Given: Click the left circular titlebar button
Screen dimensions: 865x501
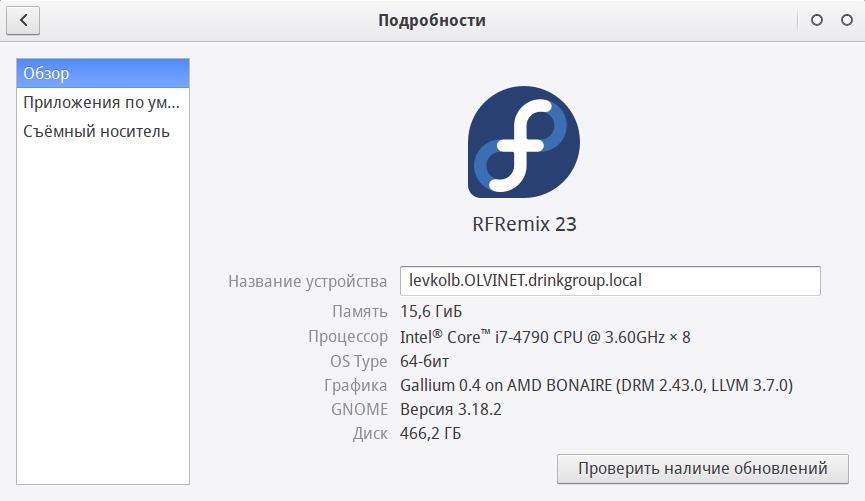Looking at the screenshot, I should pyautogui.click(x=817, y=20).
